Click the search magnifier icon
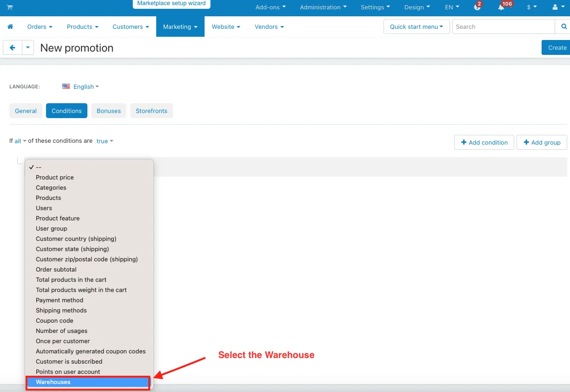 564,27
